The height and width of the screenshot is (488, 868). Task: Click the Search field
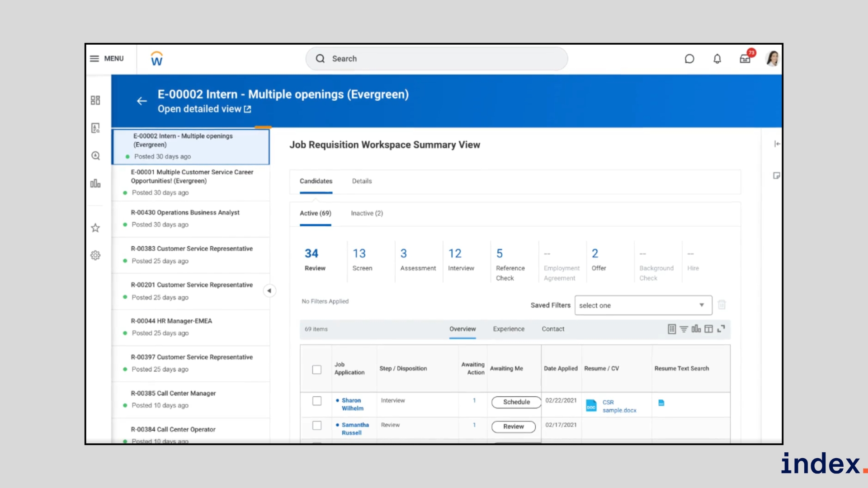point(436,59)
